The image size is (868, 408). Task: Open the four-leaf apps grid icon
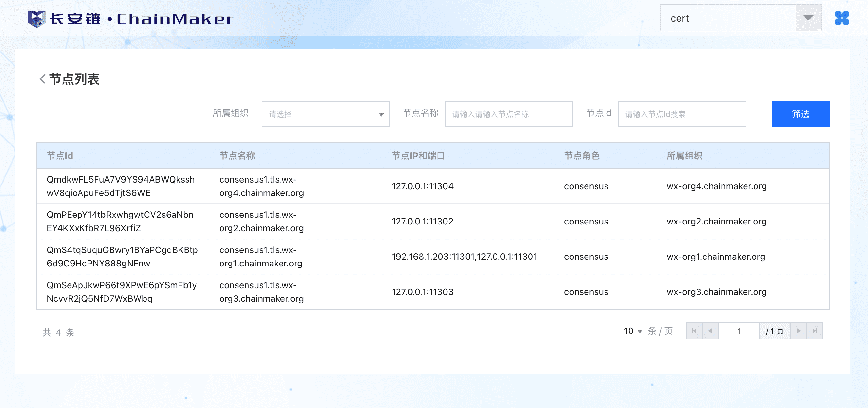(841, 18)
